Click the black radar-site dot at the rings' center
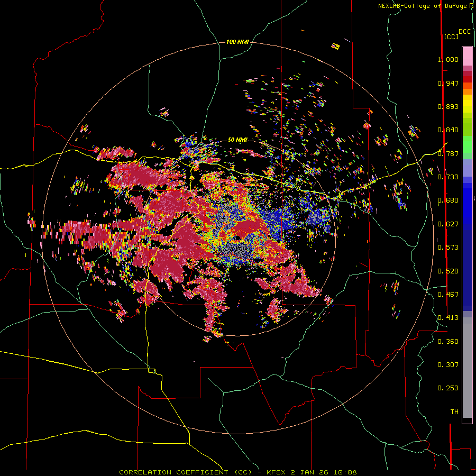Image resolution: width=476 pixels, height=476 pixels. click(x=237, y=237)
